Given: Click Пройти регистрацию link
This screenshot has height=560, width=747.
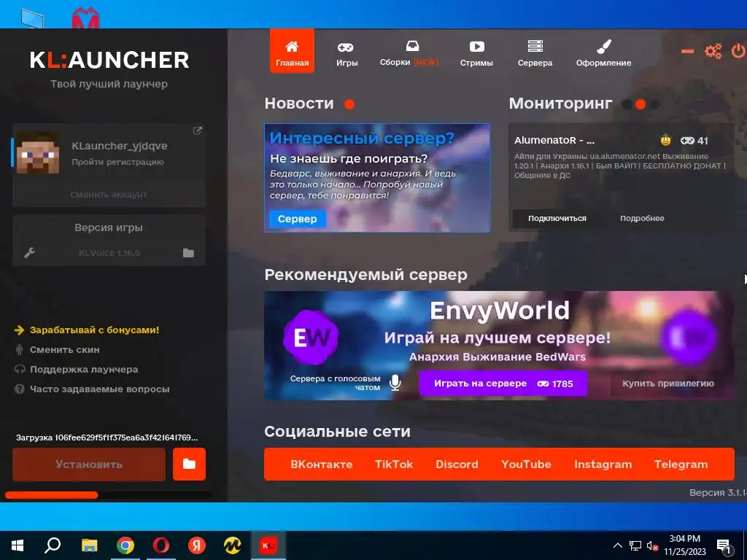Looking at the screenshot, I should pos(117,162).
